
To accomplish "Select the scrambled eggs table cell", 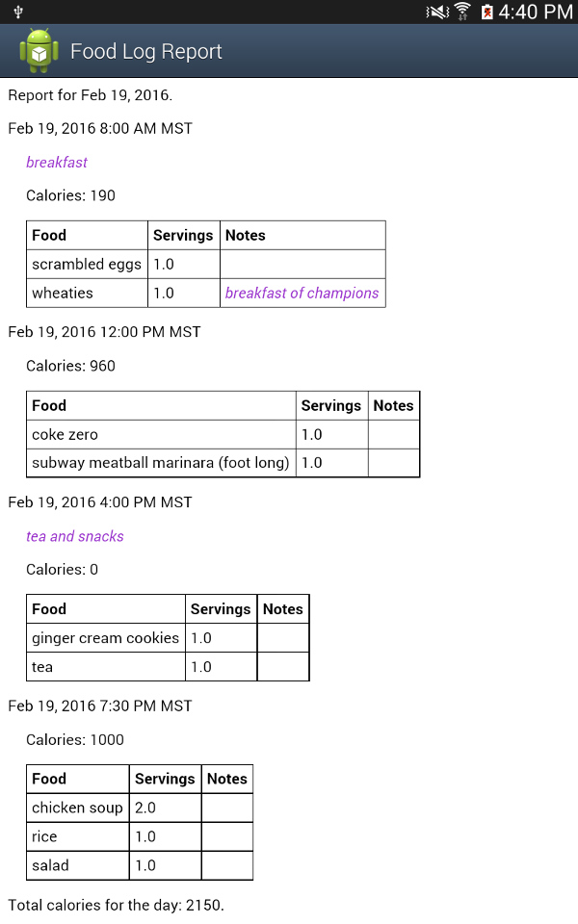I will coord(87,264).
